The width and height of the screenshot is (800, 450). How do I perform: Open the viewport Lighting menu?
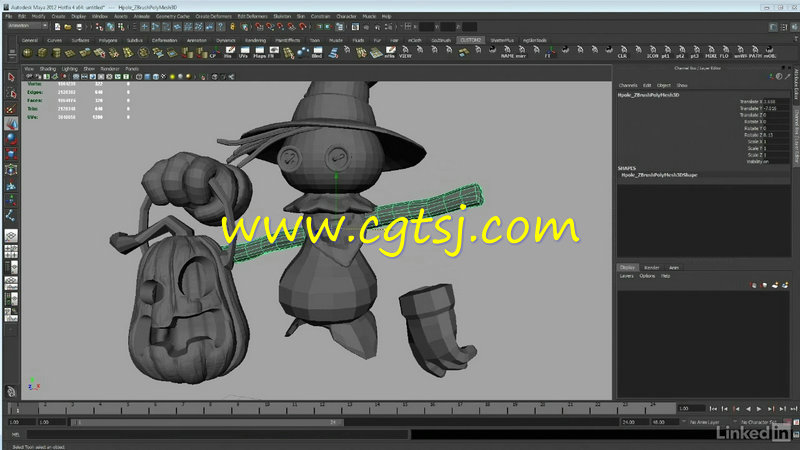[x=69, y=69]
